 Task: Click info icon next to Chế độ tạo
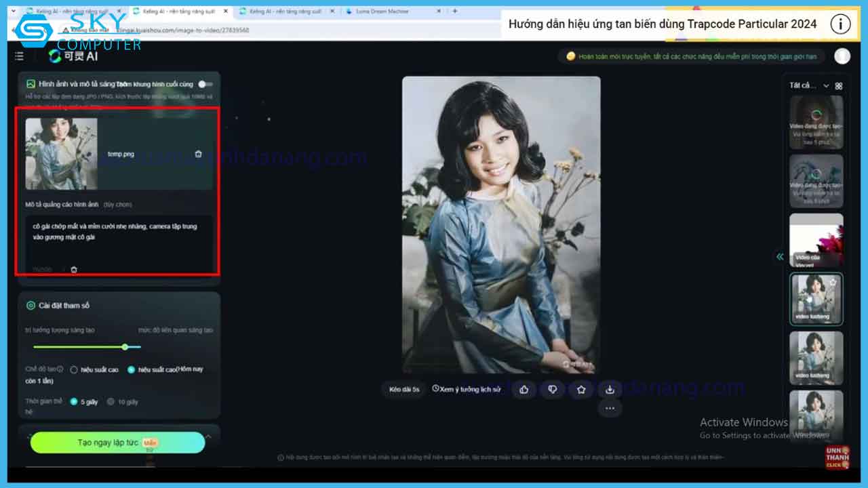click(x=60, y=369)
